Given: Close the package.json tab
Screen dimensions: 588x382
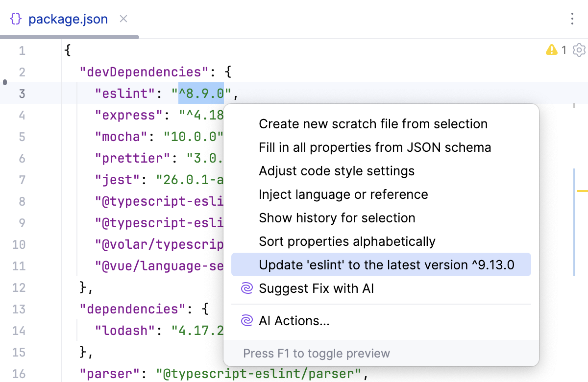Looking at the screenshot, I should click(x=123, y=19).
